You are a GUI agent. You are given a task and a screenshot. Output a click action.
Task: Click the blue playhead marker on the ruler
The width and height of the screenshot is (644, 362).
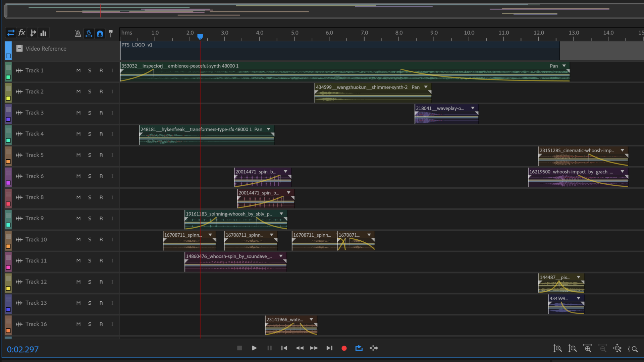click(x=200, y=36)
